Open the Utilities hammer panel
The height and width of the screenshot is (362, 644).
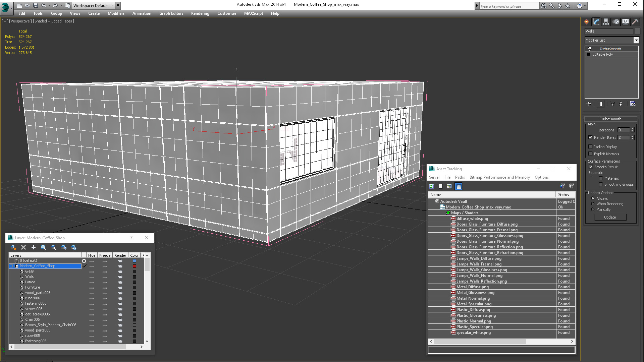coord(635,22)
